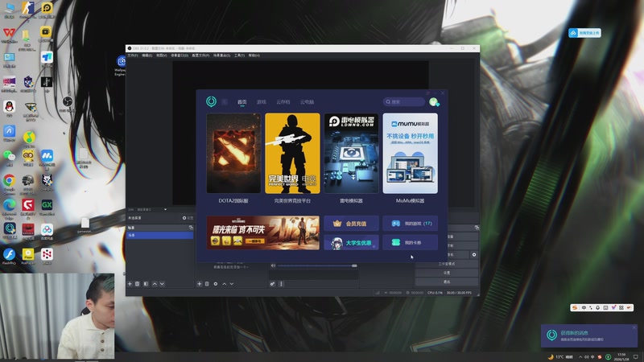This screenshot has height=362, width=644.
Task: Select the highlighted scene row in the Scenes list
Action: click(x=160, y=235)
